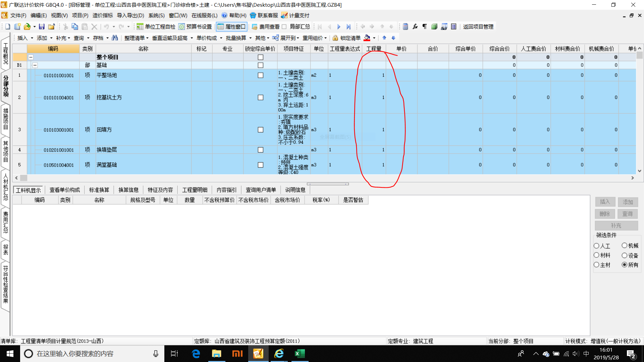Move item down with blue arrow
Image resolution: width=644 pixels, height=362 pixels.
[393, 38]
